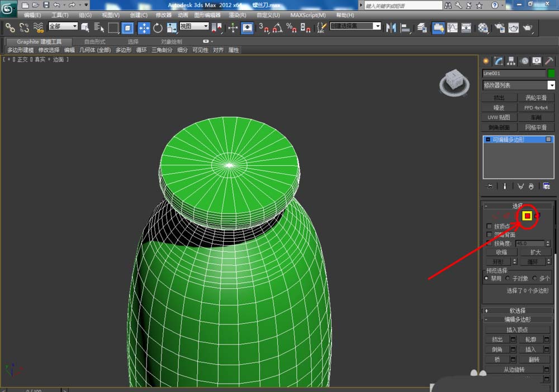The image size is (559, 392).
Task: Activate the Select and Rotate tool
Action: [158, 27]
